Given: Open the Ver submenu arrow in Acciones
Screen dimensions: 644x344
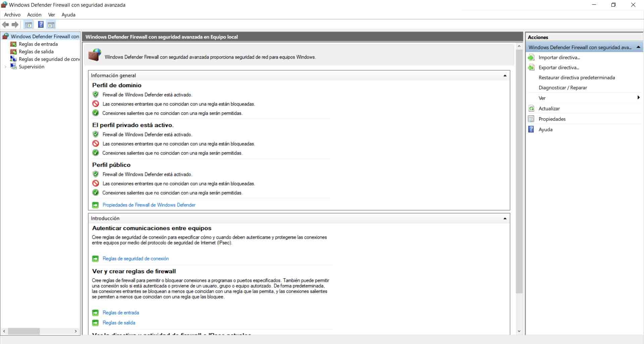Looking at the screenshot, I should [638, 98].
